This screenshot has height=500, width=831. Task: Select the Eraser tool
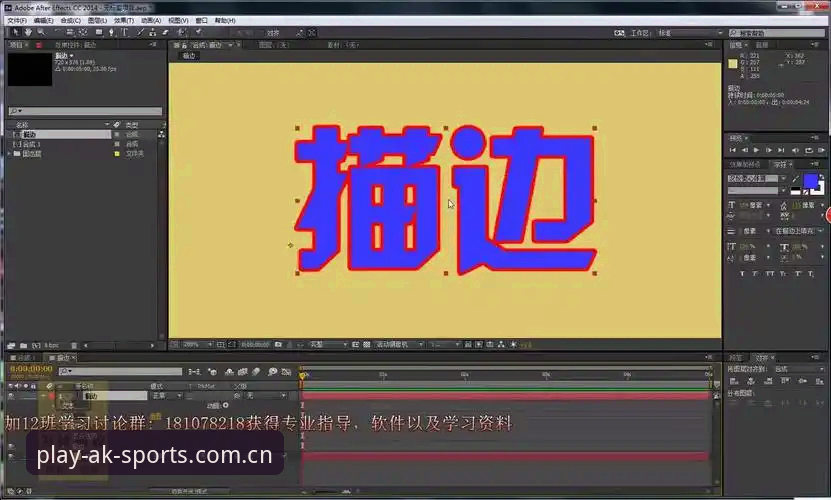coord(165,32)
